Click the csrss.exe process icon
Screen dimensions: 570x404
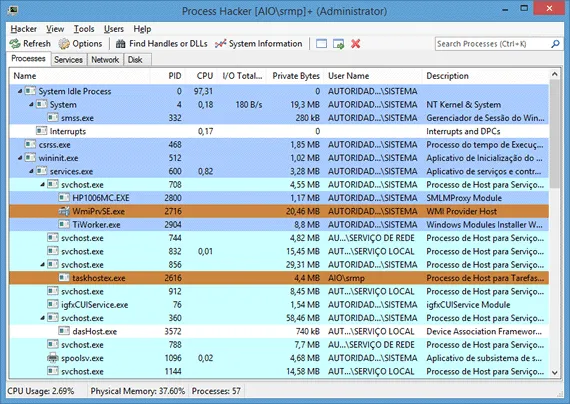point(30,144)
